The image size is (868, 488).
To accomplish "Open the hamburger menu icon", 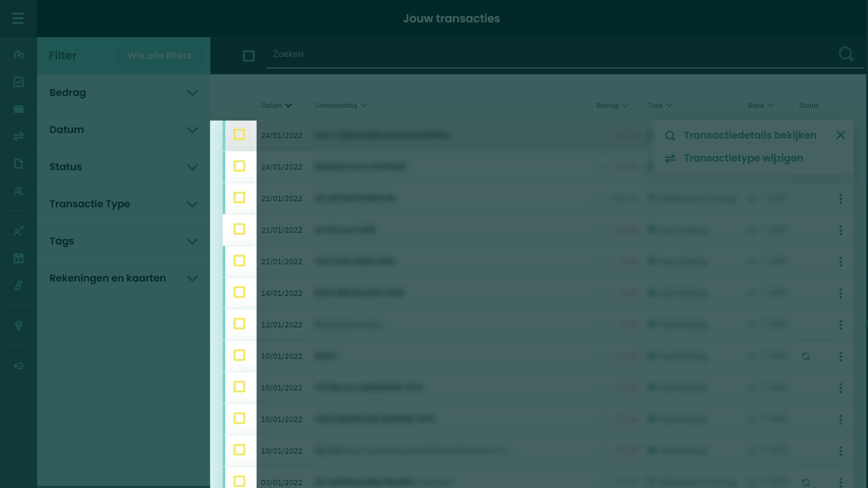I will pos(18,19).
